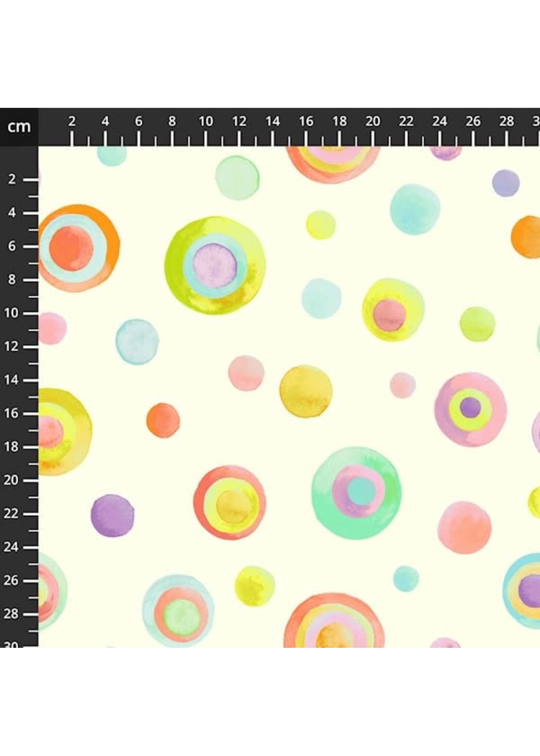Screen dimensions: 540x756
Task: Select the 26 mark on horizontal ruler
Action: click(473, 121)
